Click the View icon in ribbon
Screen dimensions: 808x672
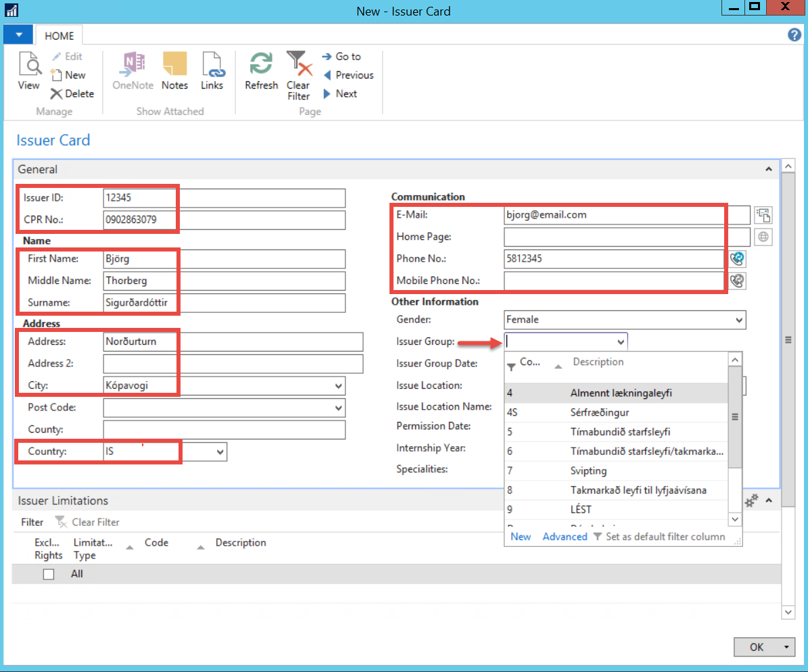click(28, 71)
